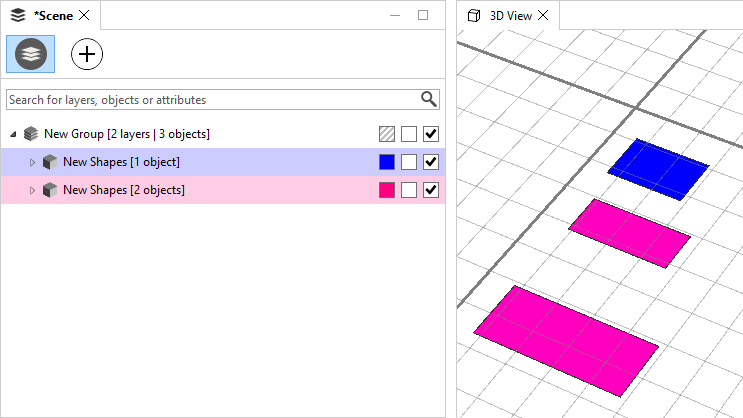Click the layer search input field
This screenshot has width=743, height=418.
210,99
